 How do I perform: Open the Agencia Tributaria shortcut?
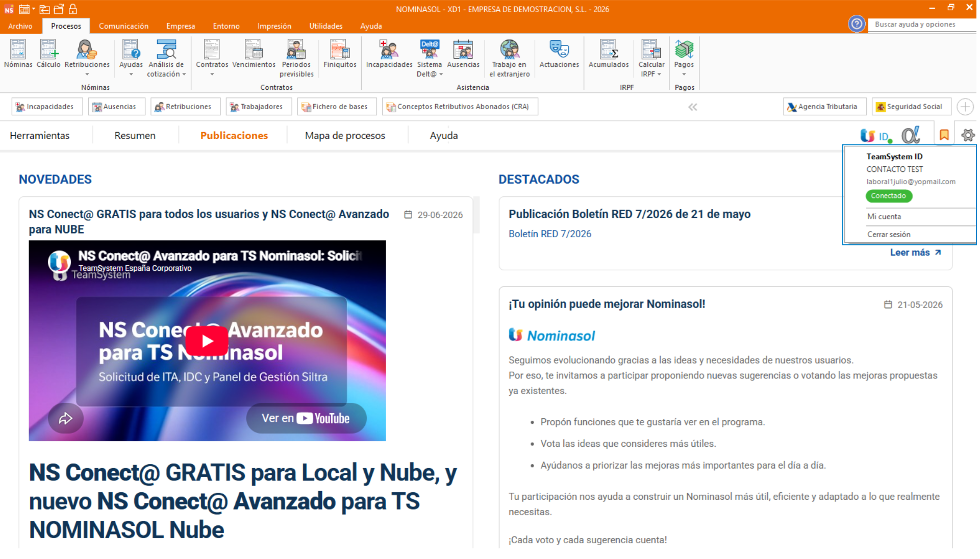824,107
